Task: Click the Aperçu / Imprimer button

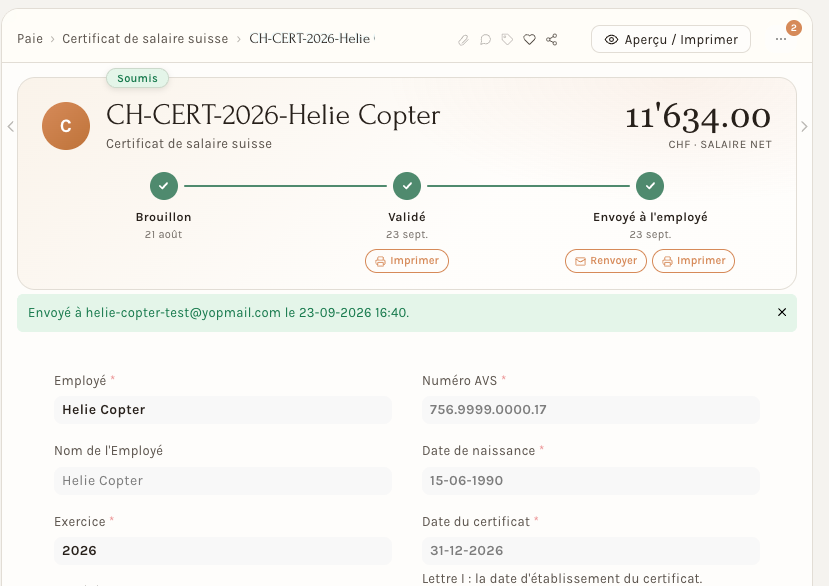Action: (671, 39)
